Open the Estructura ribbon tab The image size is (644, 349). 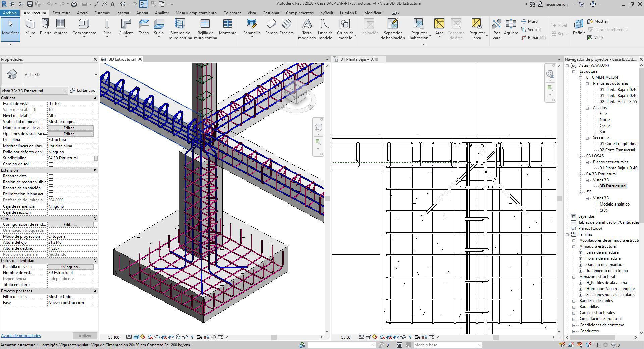click(x=61, y=13)
